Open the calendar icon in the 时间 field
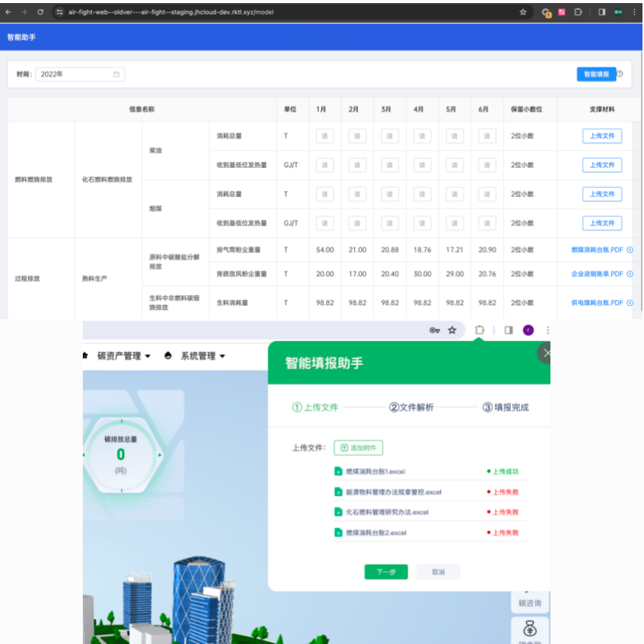The width and height of the screenshot is (644, 644). click(x=116, y=74)
